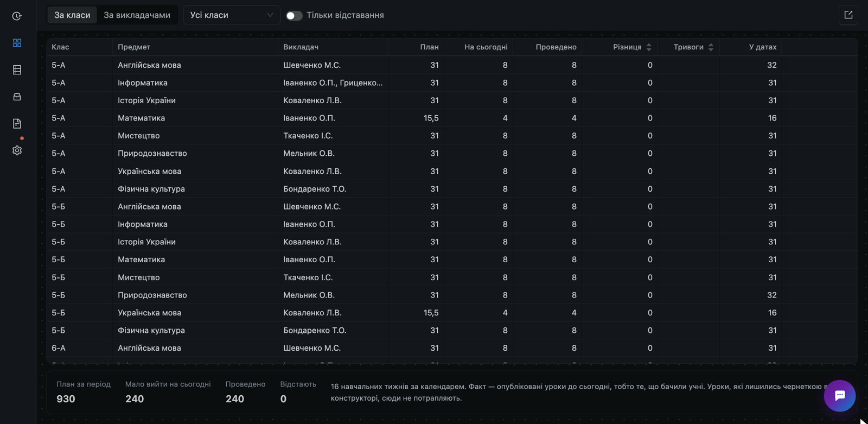Open the table list icon in sidebar

tap(17, 70)
